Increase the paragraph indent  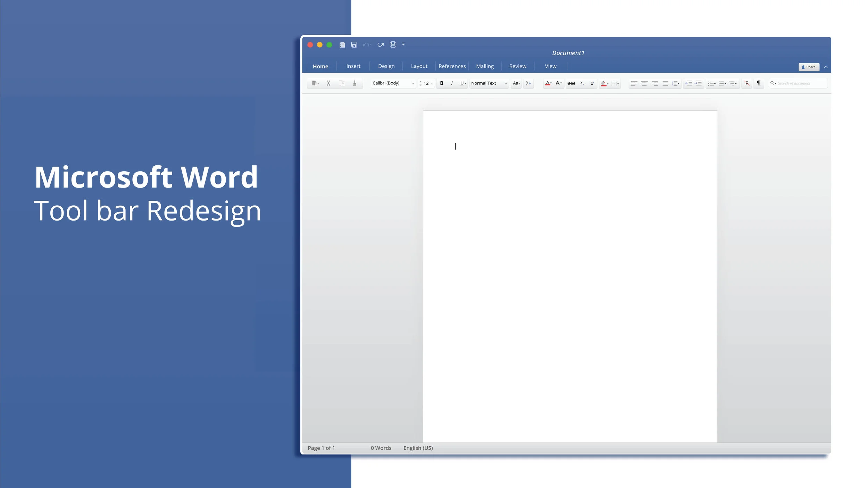tap(698, 83)
